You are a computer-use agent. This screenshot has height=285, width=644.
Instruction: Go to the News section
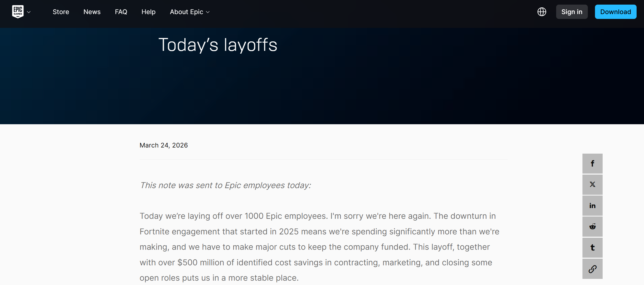coord(92,12)
